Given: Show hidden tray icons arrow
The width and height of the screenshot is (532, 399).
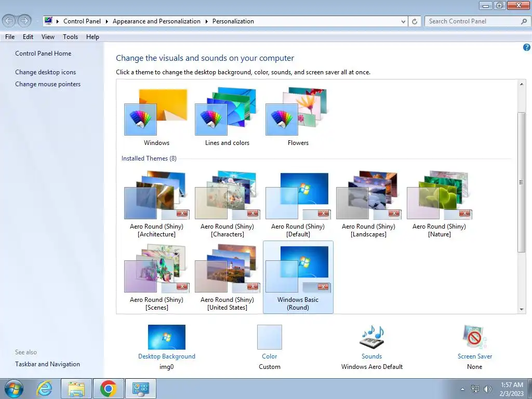Looking at the screenshot, I should click(462, 389).
